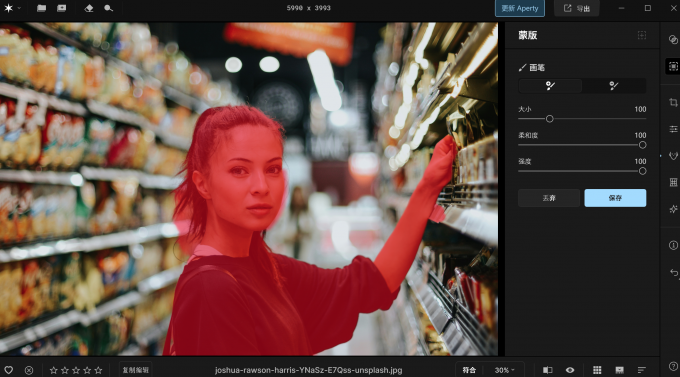This screenshot has height=377, width=680.
Task: Open the 30% zoom dropdown
Action: coord(504,370)
